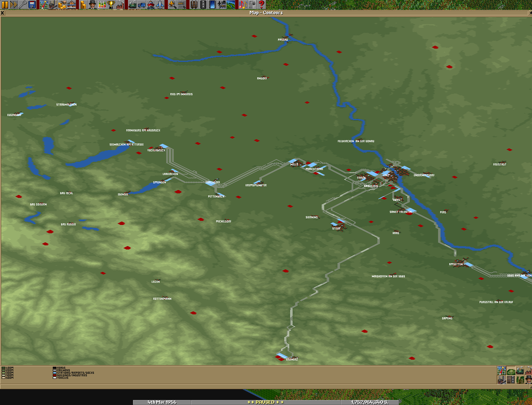Open the map menu in the main toolbar
The height and width of the screenshot is (405, 532).
[x=44, y=5]
